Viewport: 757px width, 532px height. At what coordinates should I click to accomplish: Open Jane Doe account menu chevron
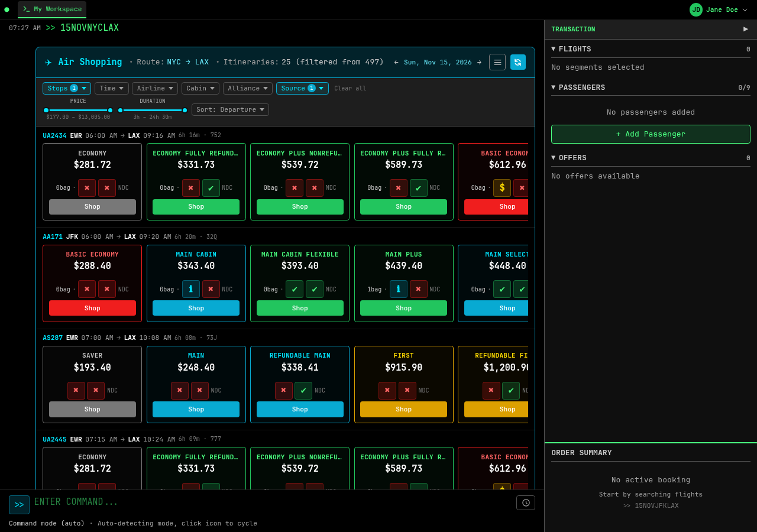click(745, 9)
